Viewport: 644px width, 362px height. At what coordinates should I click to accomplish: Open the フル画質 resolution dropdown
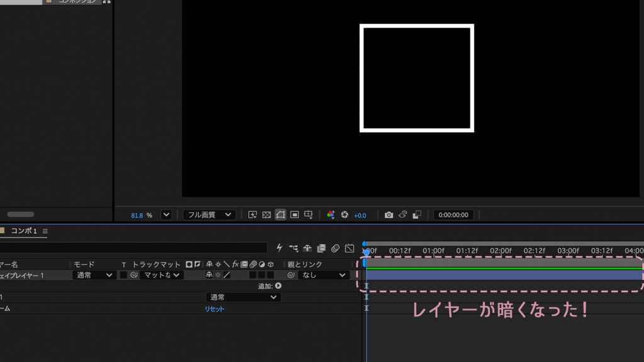tap(209, 215)
